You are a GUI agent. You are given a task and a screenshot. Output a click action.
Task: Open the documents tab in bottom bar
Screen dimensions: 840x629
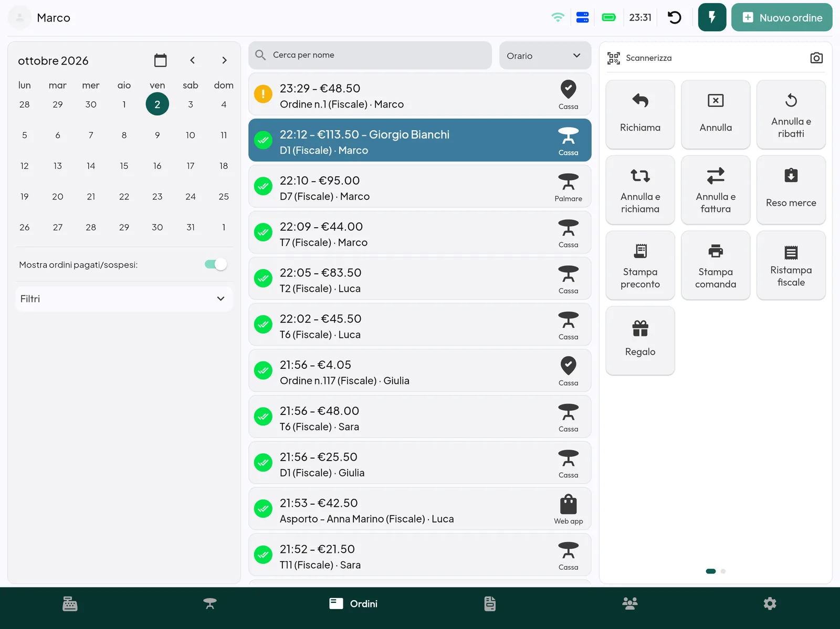pos(490,604)
